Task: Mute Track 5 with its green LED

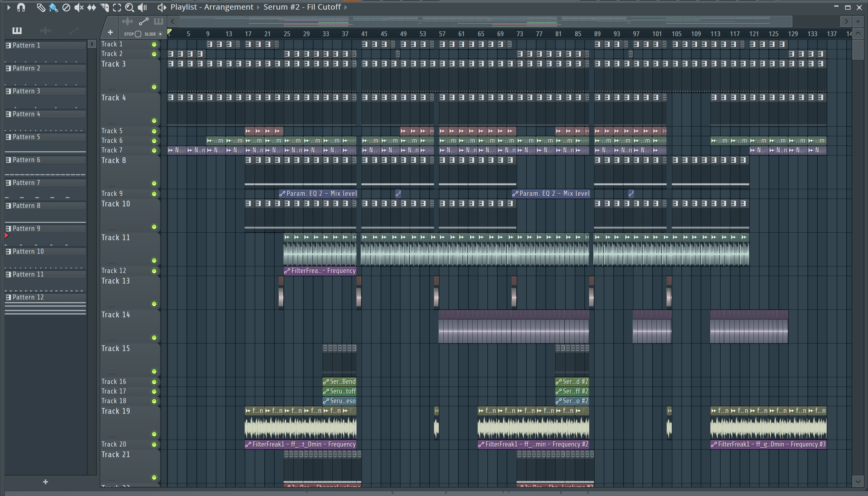Action: [154, 131]
